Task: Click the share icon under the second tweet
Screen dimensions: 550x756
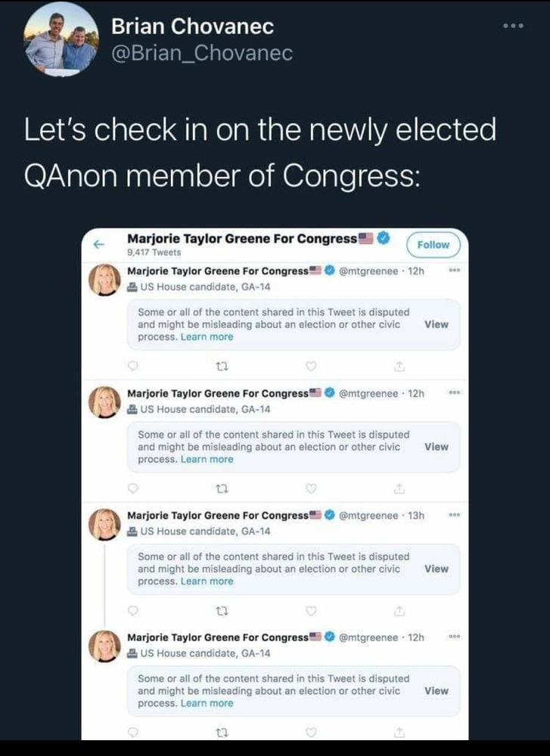Action: click(399, 488)
